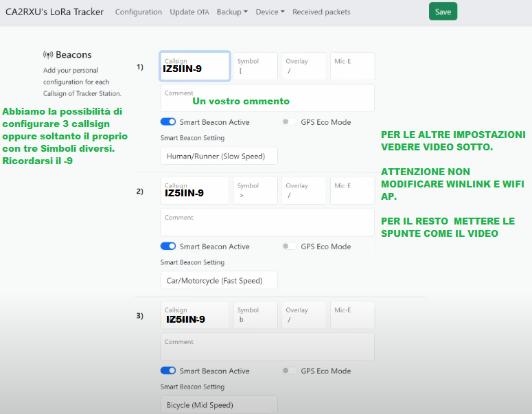The width and height of the screenshot is (532, 414).
Task: Toggle Smart Beacon Active for beacon 1
Action: point(168,122)
